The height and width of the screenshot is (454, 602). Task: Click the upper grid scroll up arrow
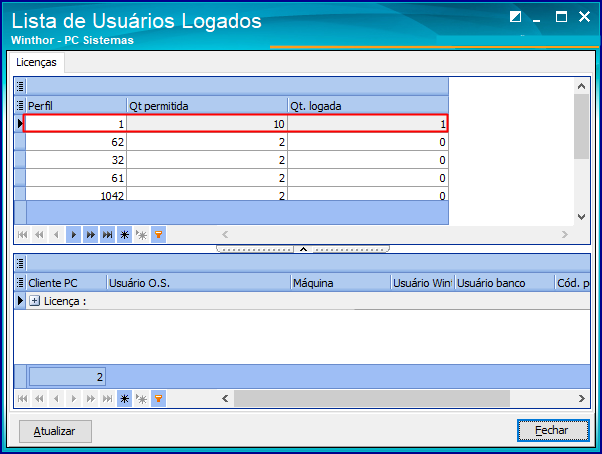[581, 86]
